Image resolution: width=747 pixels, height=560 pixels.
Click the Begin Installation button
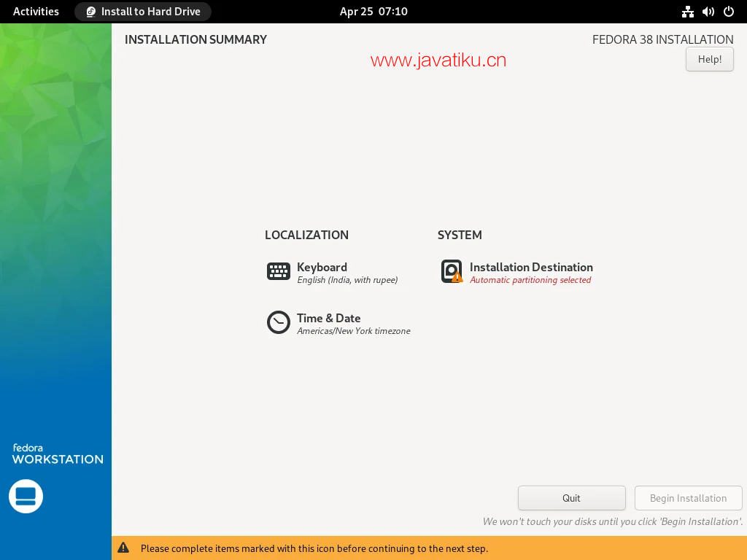(689, 498)
